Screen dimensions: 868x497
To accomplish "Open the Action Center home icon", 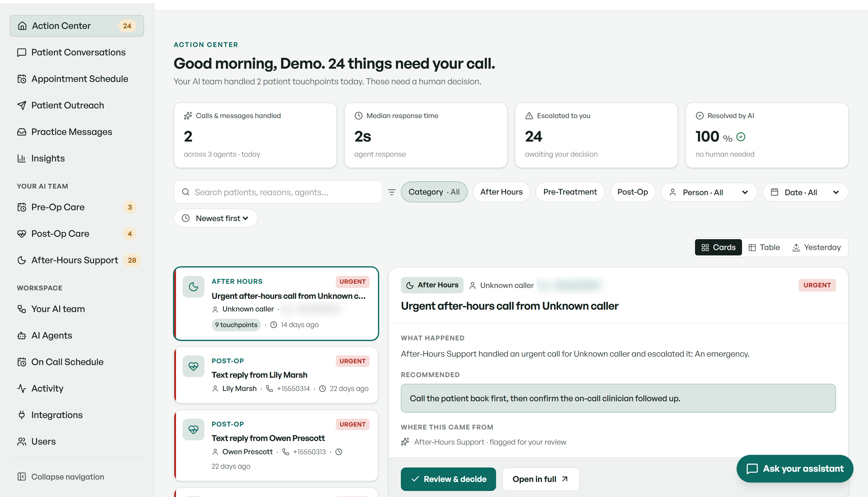I will (x=22, y=26).
